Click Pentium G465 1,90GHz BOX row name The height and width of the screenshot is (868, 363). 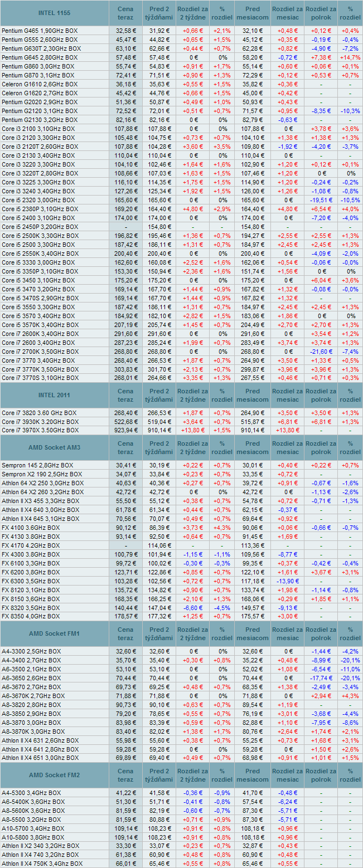[40, 31]
